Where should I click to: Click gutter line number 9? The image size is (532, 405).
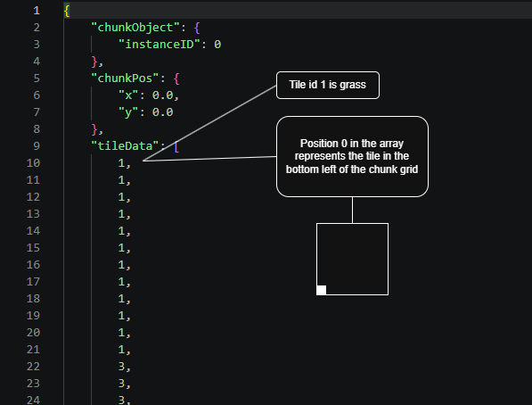click(x=37, y=146)
